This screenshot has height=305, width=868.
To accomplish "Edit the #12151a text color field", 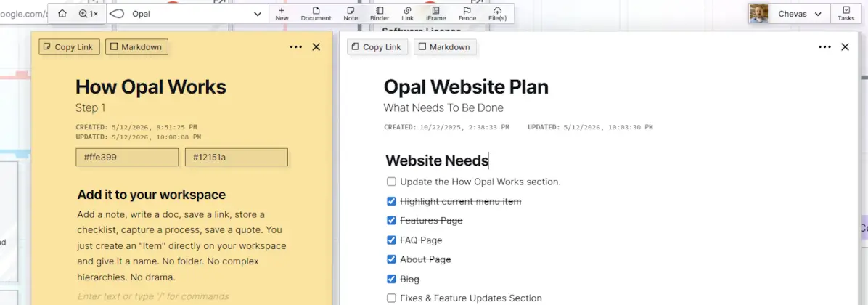I will point(237,157).
